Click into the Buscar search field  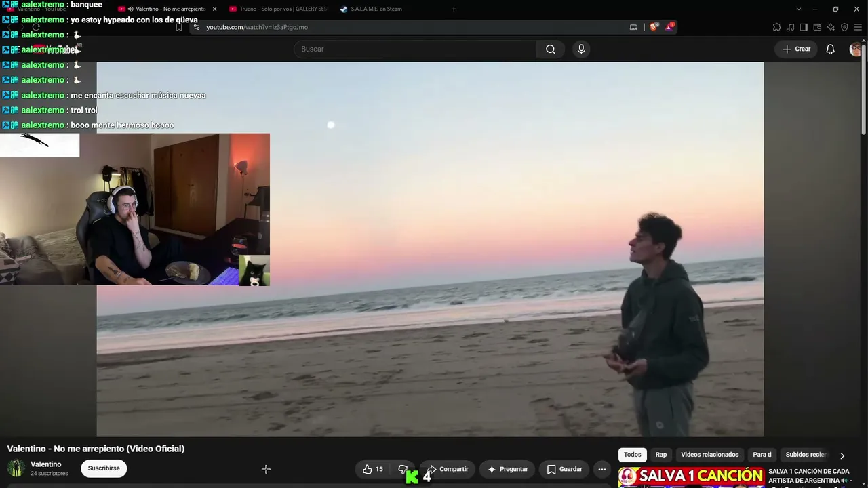(415, 49)
